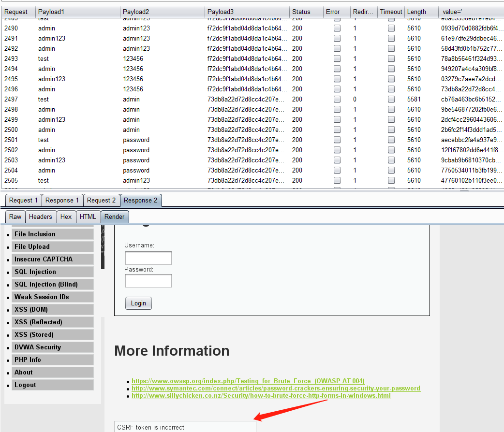Toggle Error checkbox in request 2500 row
Image resolution: width=504 pixels, height=432 pixels.
(337, 130)
